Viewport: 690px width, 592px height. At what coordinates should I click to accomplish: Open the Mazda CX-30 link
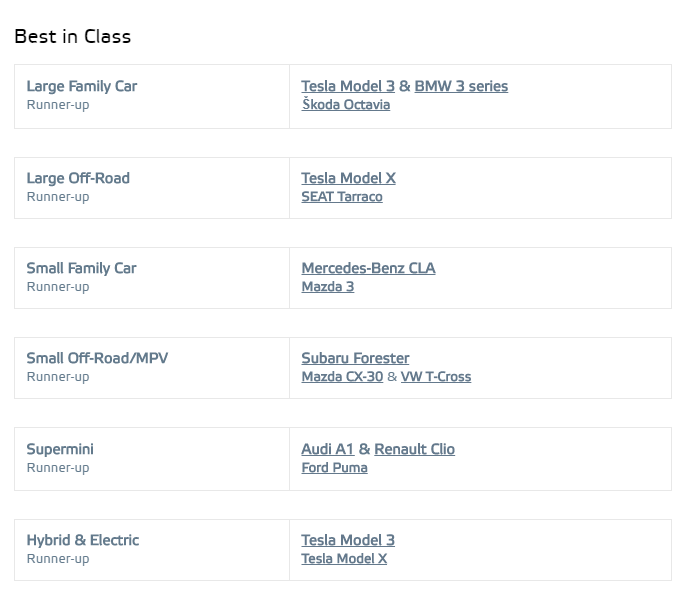(x=342, y=377)
